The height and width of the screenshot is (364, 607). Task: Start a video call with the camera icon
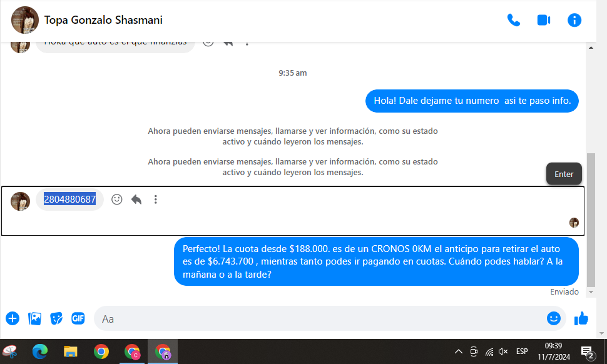tap(544, 20)
